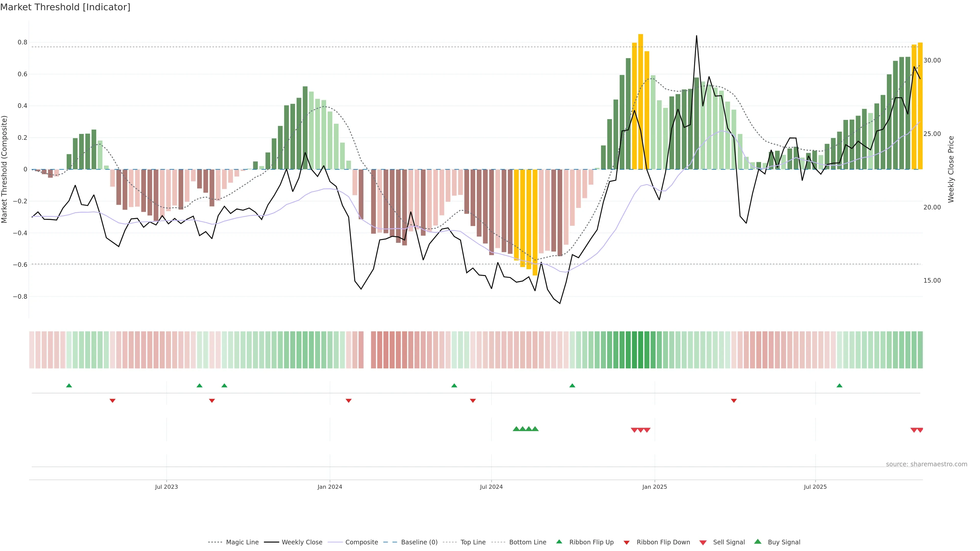980x551 pixels.
Task: Toggle the Magic Line legend entry
Action: click(x=242, y=542)
